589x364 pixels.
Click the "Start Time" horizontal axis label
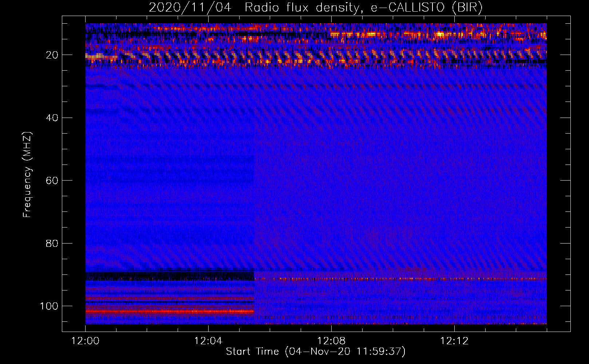point(315,352)
